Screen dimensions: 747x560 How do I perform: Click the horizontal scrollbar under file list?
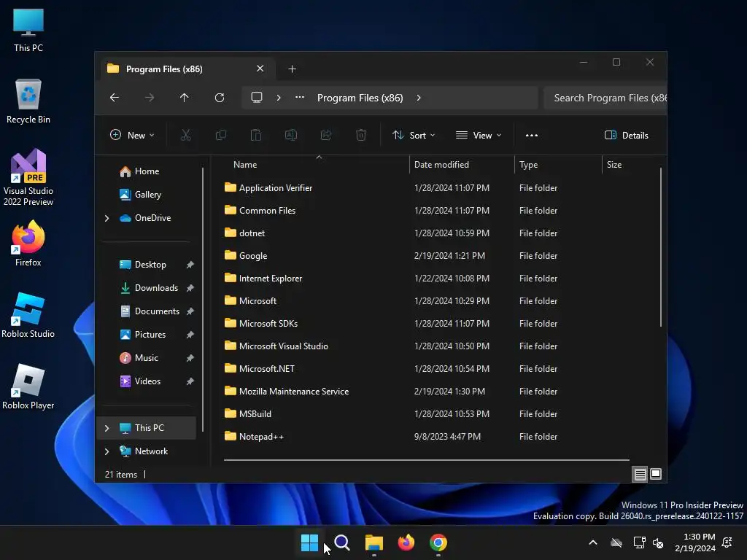click(426, 460)
